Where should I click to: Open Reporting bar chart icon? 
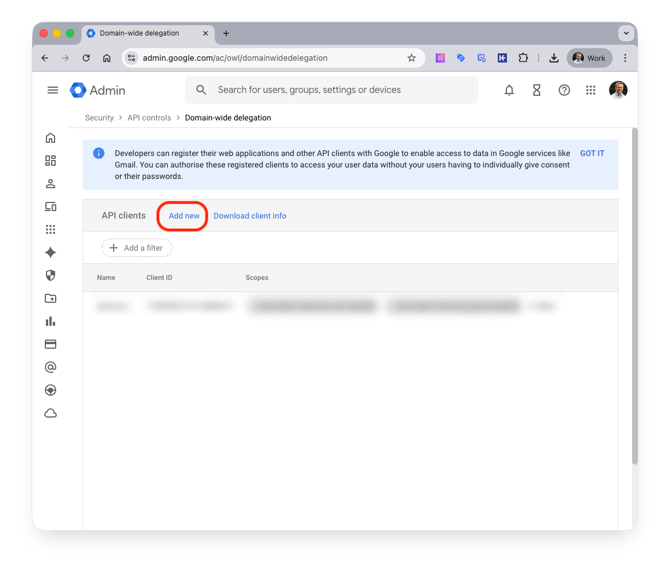click(x=51, y=321)
